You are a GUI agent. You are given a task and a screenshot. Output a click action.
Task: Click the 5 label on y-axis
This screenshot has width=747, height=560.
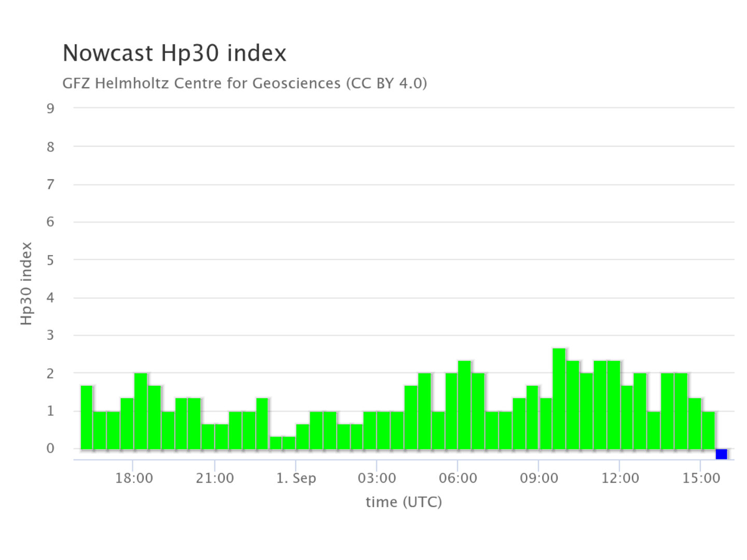50,260
